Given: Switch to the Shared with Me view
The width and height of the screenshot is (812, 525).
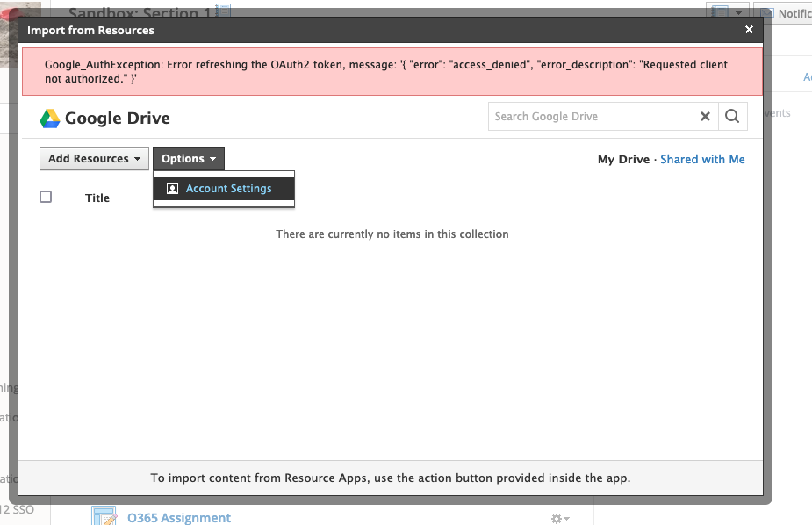Looking at the screenshot, I should click(x=702, y=160).
